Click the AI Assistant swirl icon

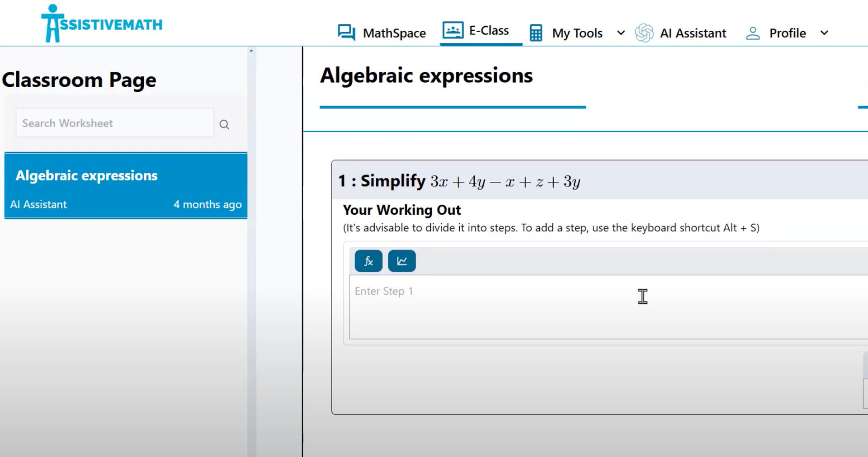pyautogui.click(x=644, y=33)
